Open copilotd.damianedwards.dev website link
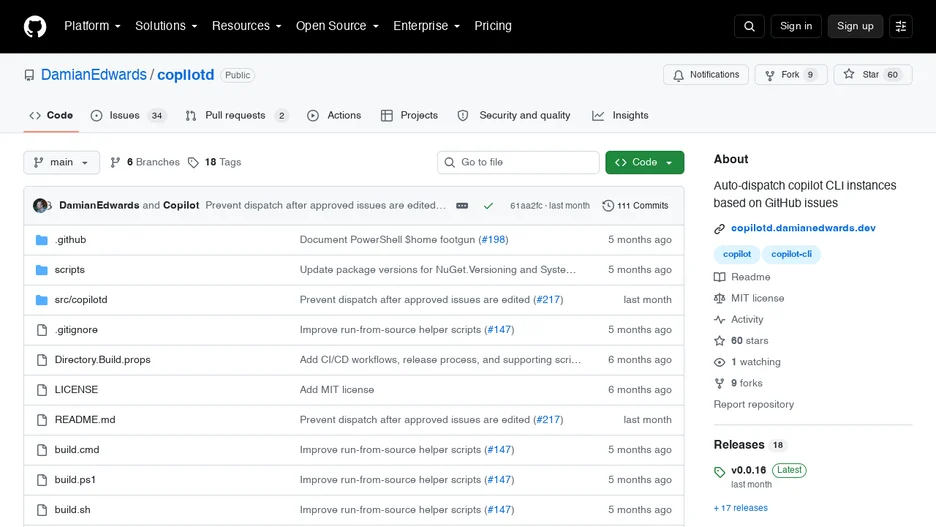The width and height of the screenshot is (936, 527). coord(803,228)
